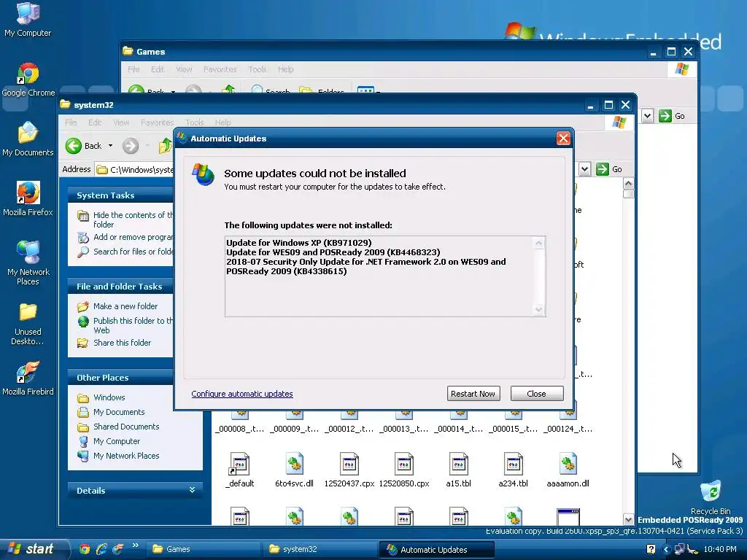Click Automatic Updates taskbar button
The height and width of the screenshot is (560, 747).
(437, 549)
